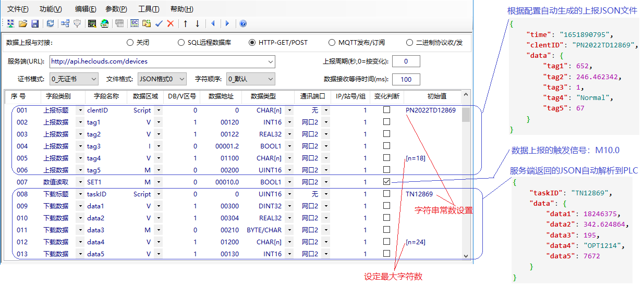Screen dimensions: 644x287
Task: Click the QC toolbar icon
Action: pyautogui.click(x=135, y=23)
